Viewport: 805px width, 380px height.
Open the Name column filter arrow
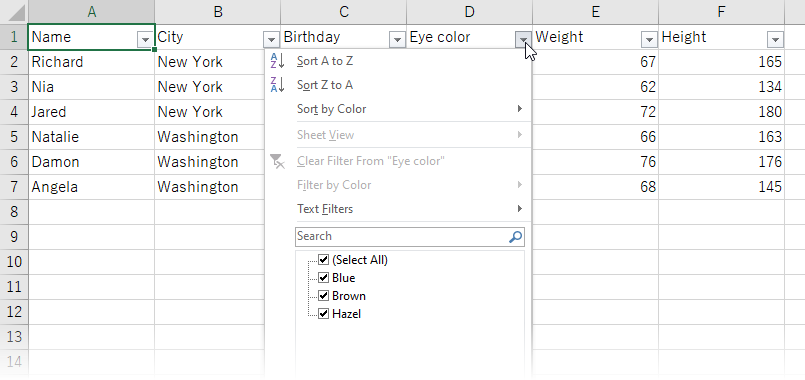coord(145,40)
